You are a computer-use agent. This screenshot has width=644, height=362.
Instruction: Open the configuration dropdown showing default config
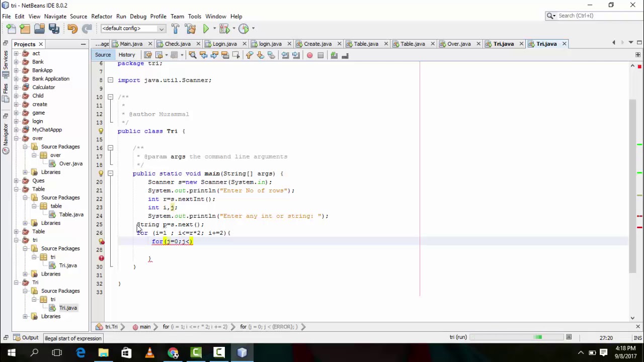[133, 29]
